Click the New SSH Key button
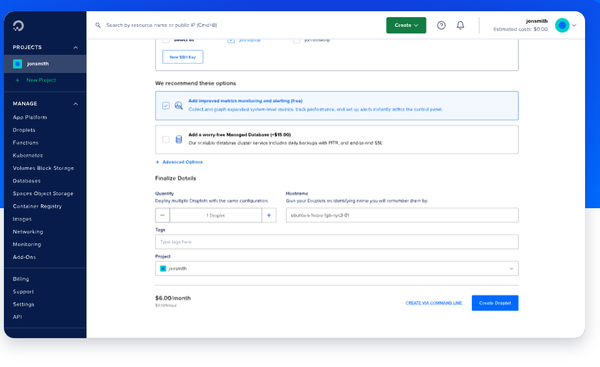Screen dimensions: 600x367 [183, 57]
